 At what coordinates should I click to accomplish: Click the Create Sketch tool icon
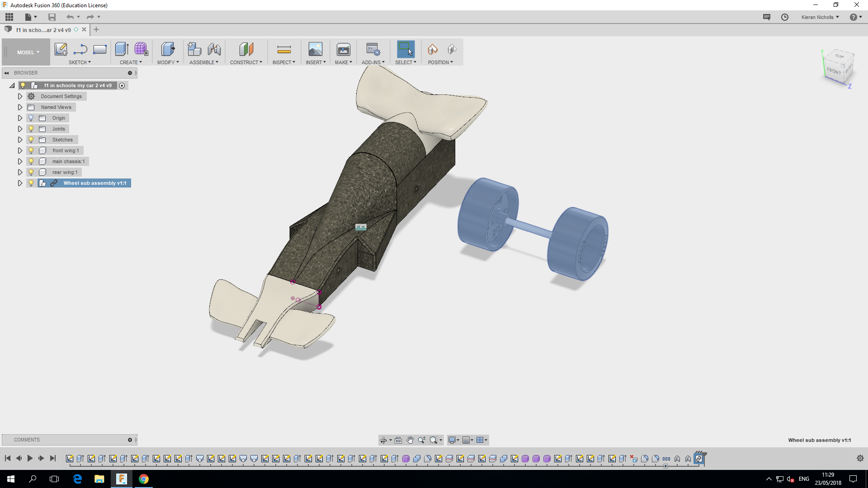tap(61, 49)
